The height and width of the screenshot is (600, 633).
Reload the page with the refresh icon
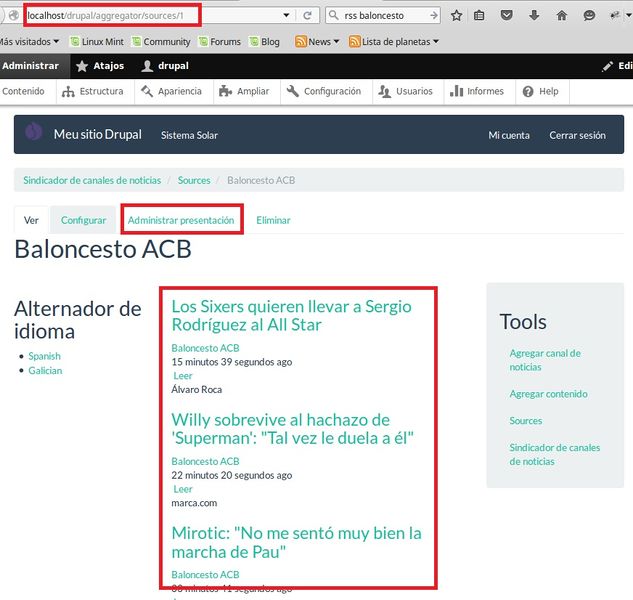(x=308, y=15)
